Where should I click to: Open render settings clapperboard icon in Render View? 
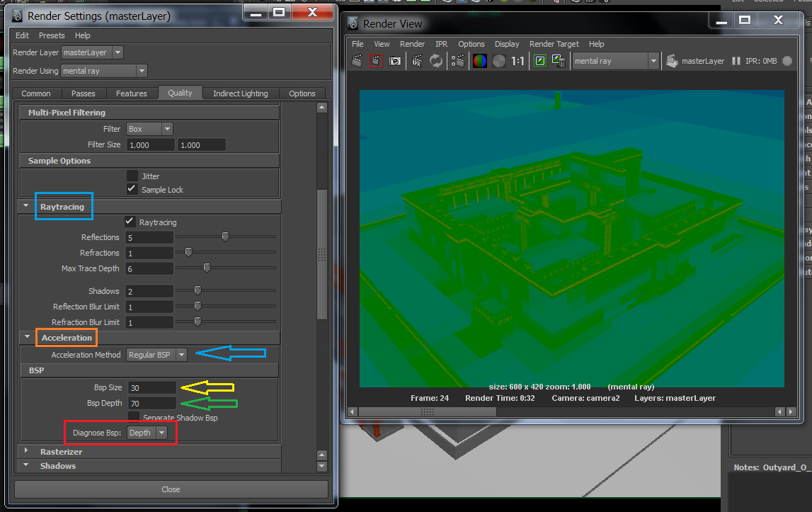pos(458,61)
